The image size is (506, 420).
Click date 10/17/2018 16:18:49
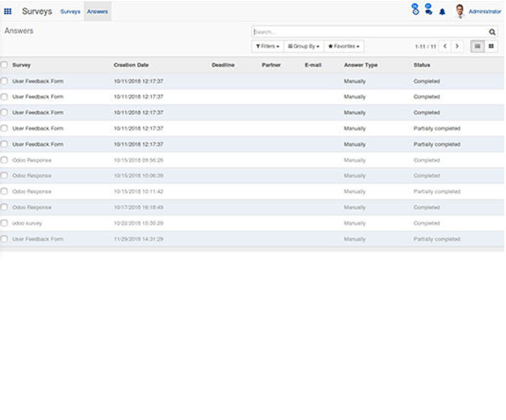pos(139,207)
